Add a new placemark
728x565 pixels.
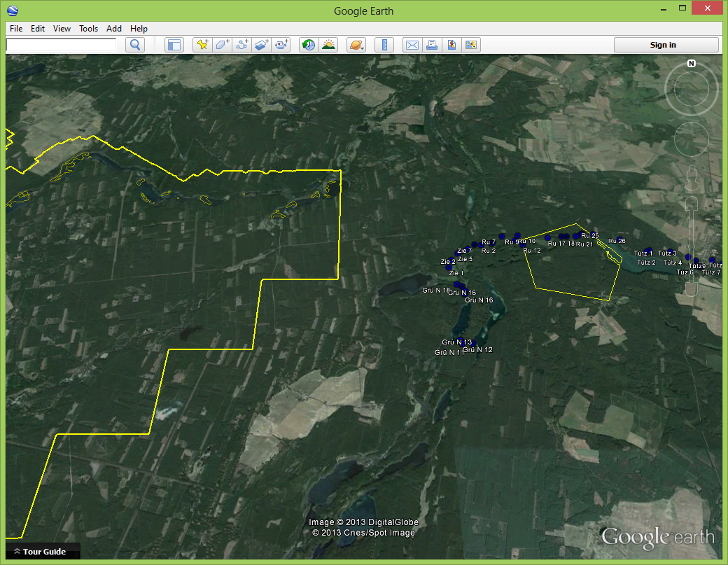coord(202,45)
